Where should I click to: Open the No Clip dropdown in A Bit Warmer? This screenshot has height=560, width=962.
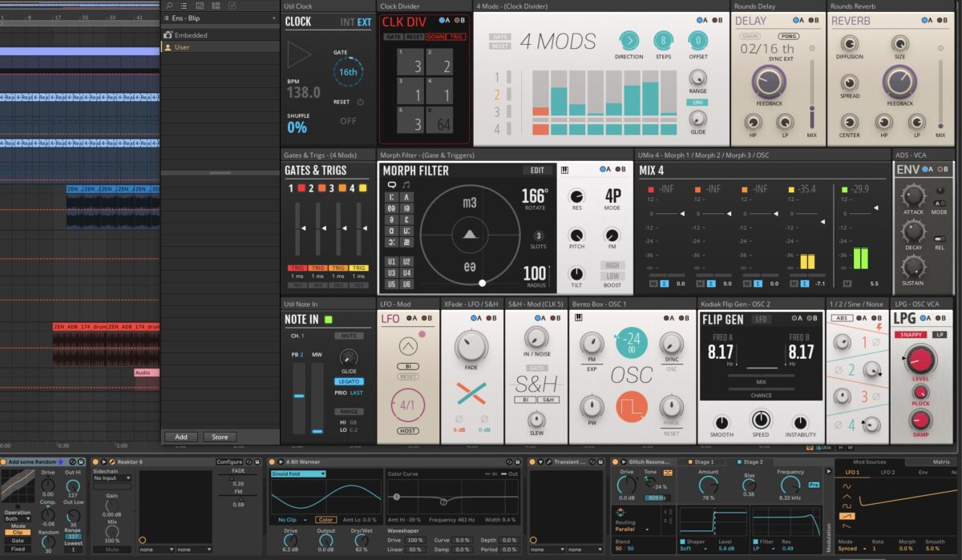[291, 520]
